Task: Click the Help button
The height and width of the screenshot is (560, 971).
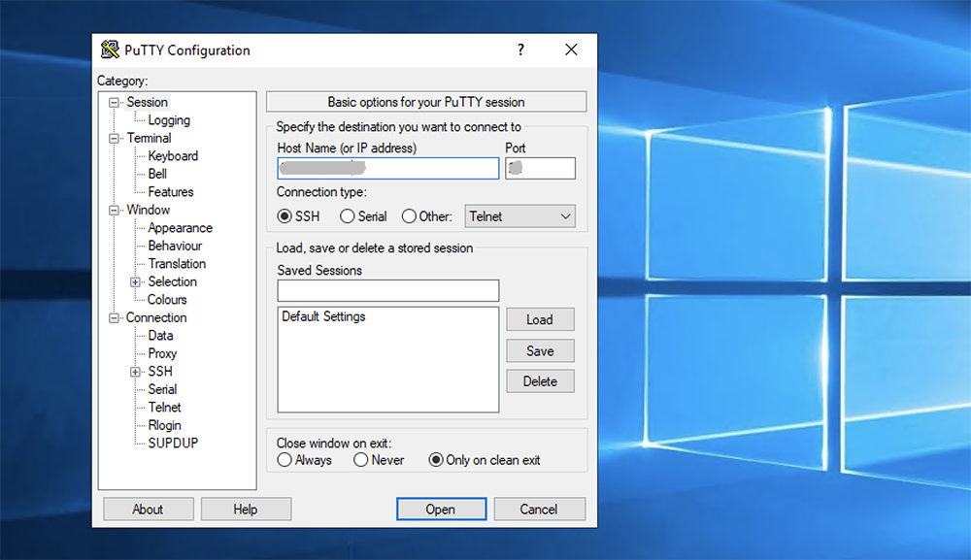Action: (246, 510)
